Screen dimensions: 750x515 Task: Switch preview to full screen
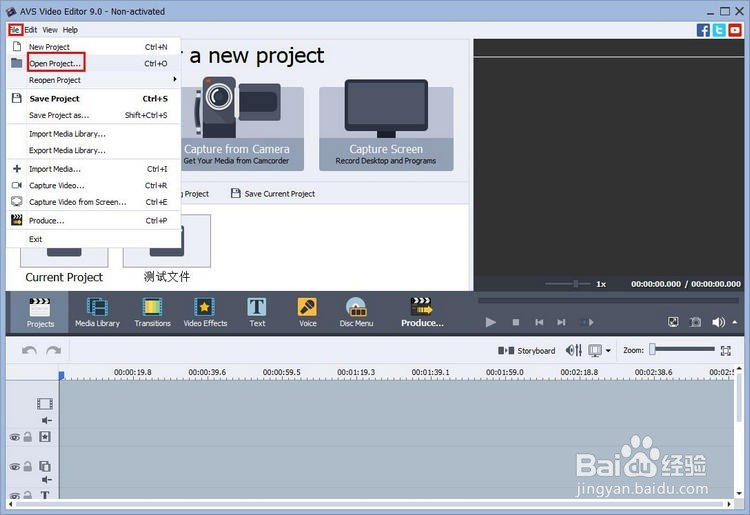[x=673, y=322]
